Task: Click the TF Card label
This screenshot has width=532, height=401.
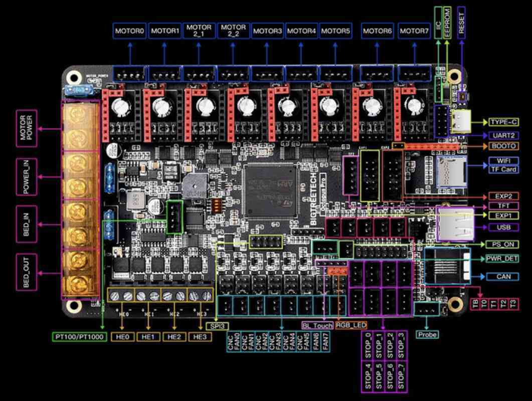Action: click(504, 169)
